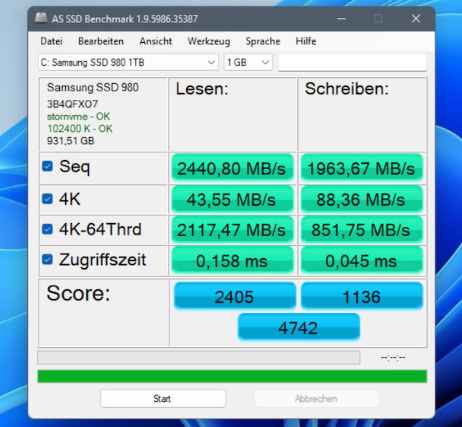Toggle the Seq test checkbox
This screenshot has width=462, height=427.
click(x=47, y=166)
